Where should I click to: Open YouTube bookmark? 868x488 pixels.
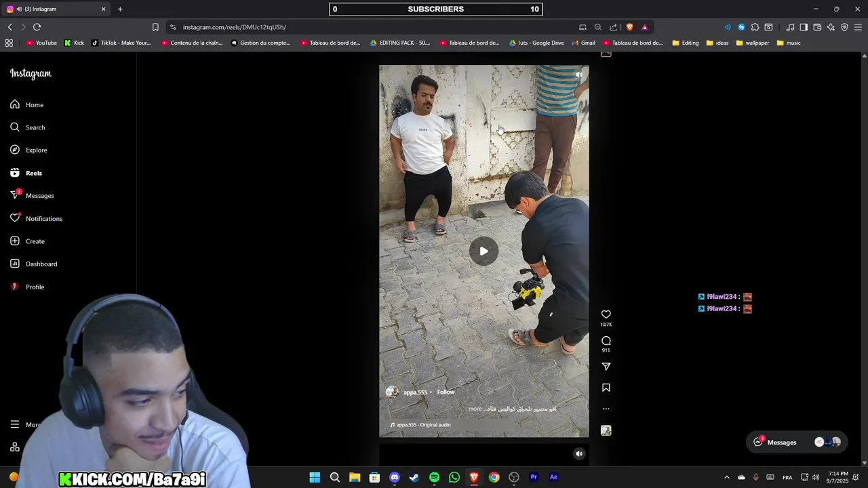click(41, 43)
